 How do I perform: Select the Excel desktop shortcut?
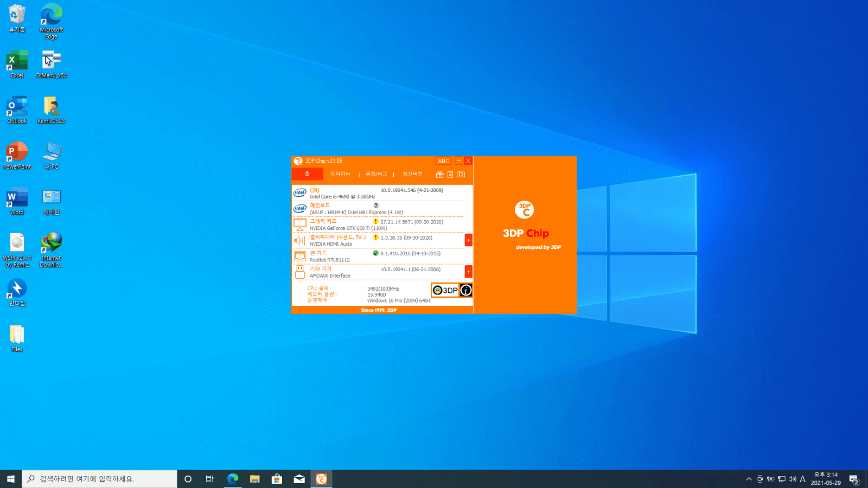[17, 64]
